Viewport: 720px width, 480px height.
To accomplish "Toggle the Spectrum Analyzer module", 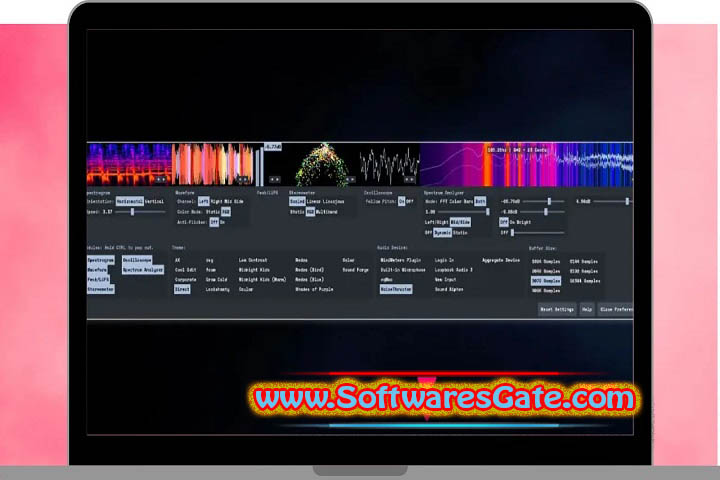I will [143, 270].
